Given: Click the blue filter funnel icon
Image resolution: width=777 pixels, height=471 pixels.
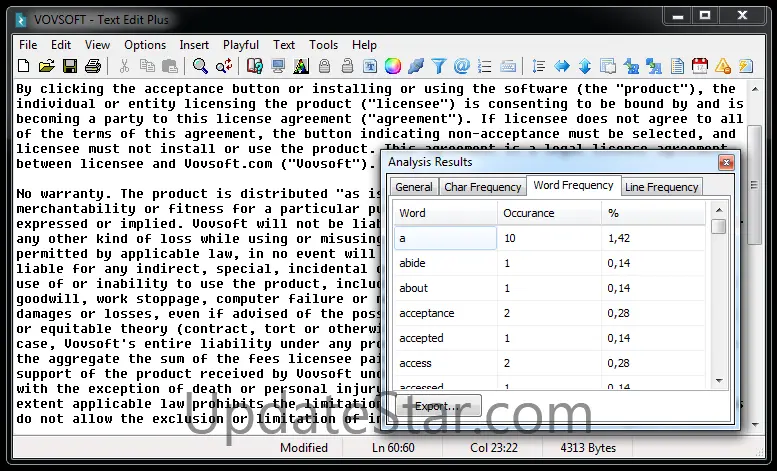Looking at the screenshot, I should point(439,65).
